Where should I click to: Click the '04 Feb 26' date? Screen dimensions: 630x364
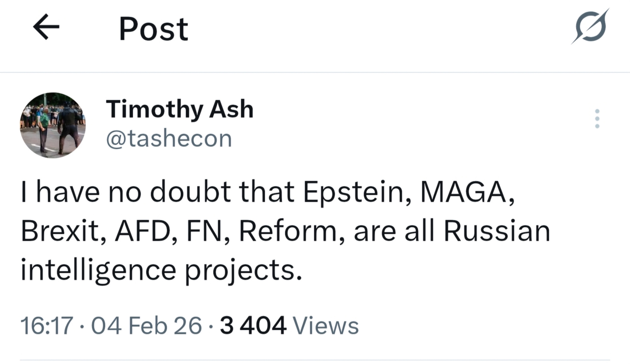point(146,326)
